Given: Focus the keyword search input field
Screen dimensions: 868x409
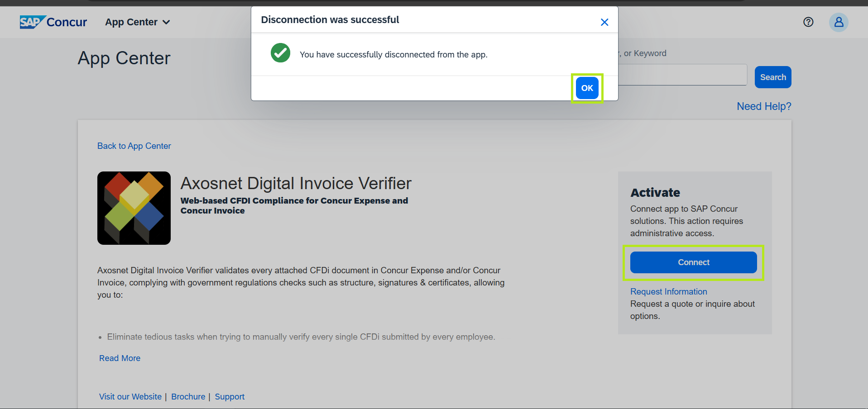Looking at the screenshot, I should tap(682, 75).
